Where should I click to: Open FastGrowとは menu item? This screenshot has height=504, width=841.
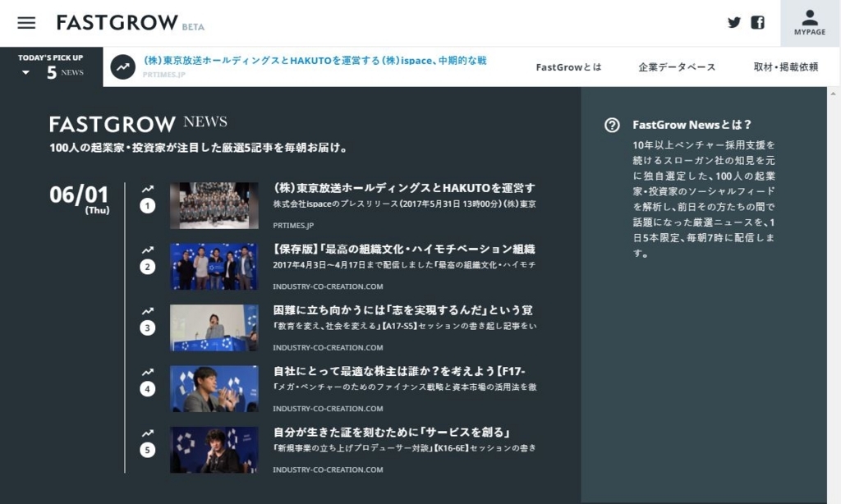[568, 67]
